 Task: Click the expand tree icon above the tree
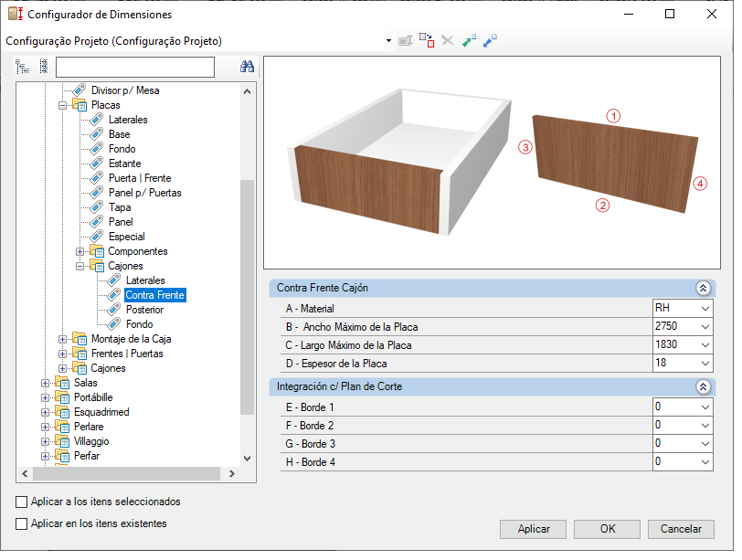click(x=22, y=67)
